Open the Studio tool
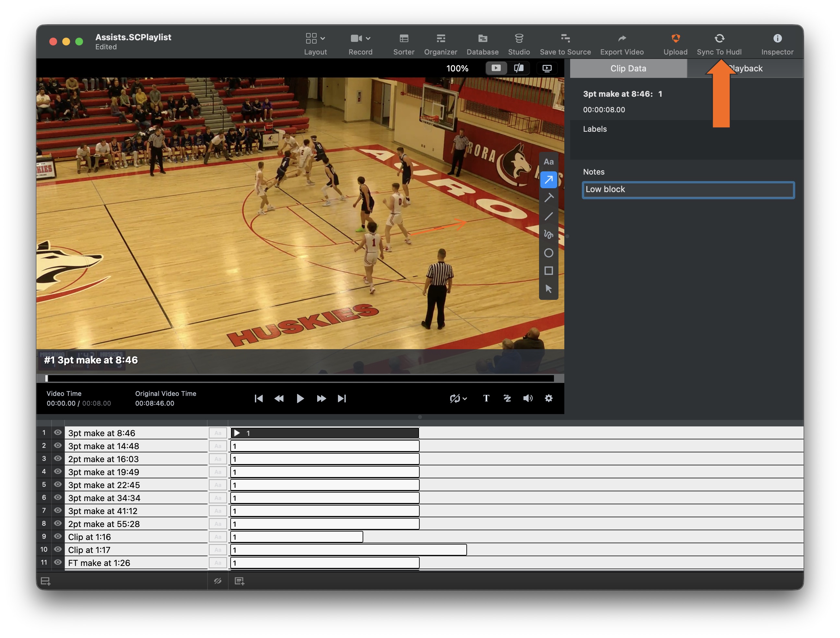This screenshot has height=638, width=840. click(x=519, y=44)
